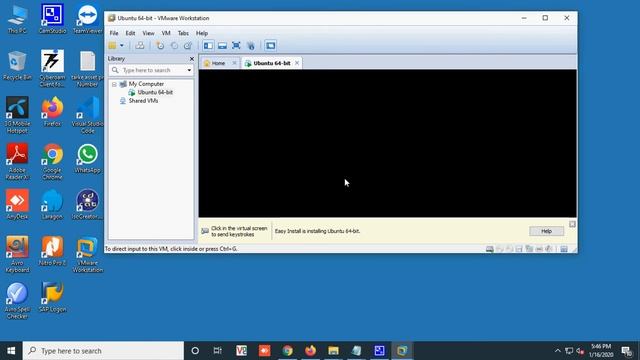Select My Computer in the library tree

click(146, 84)
